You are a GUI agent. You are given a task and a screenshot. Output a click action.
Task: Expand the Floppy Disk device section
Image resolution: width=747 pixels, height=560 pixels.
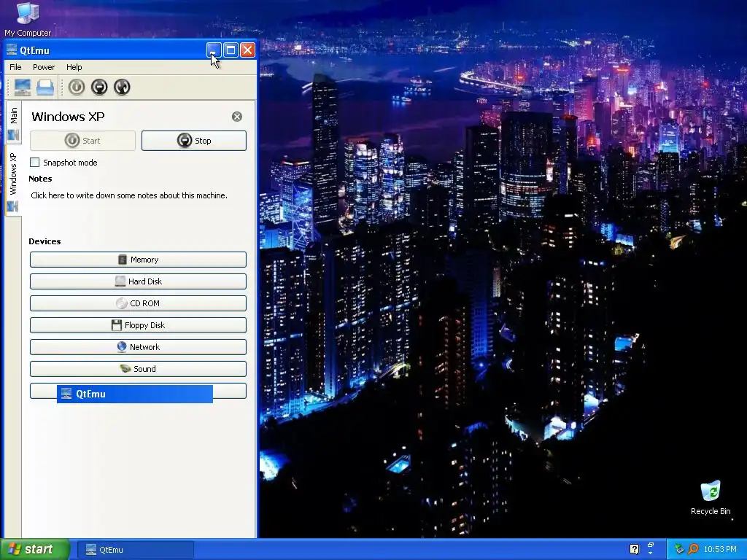pyautogui.click(x=138, y=325)
